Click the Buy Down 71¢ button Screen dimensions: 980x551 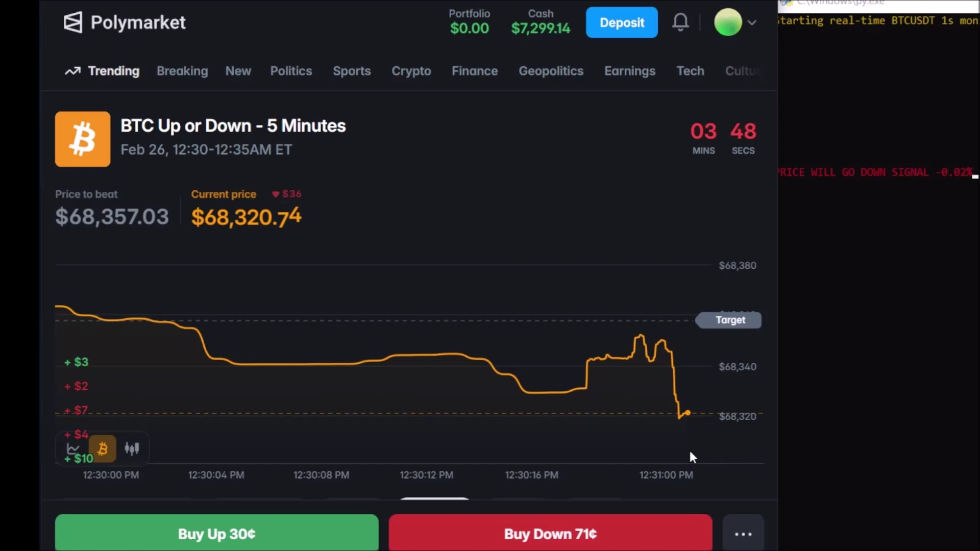click(550, 533)
